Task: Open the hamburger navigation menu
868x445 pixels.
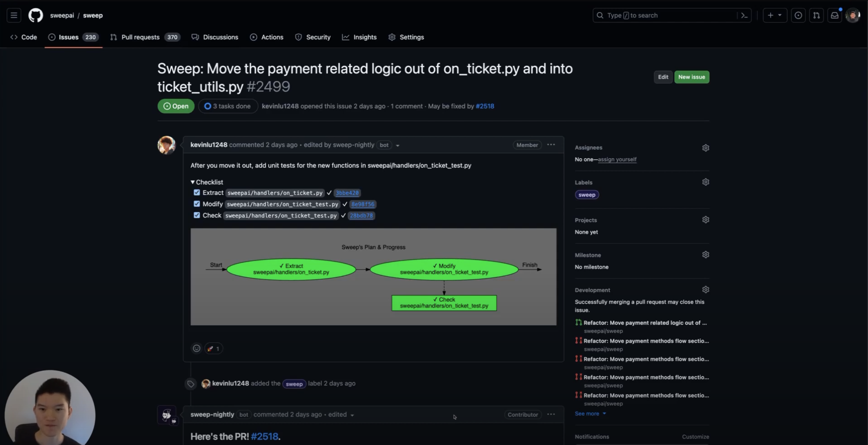Action: [x=14, y=15]
